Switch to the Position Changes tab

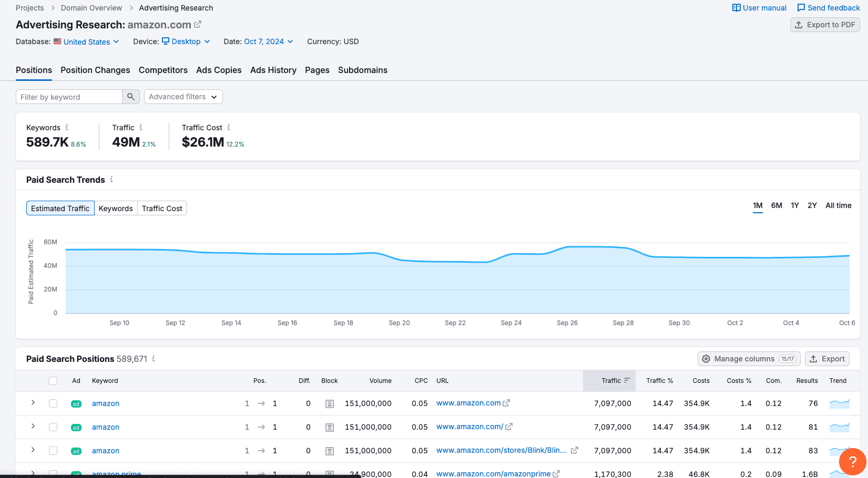pyautogui.click(x=95, y=70)
